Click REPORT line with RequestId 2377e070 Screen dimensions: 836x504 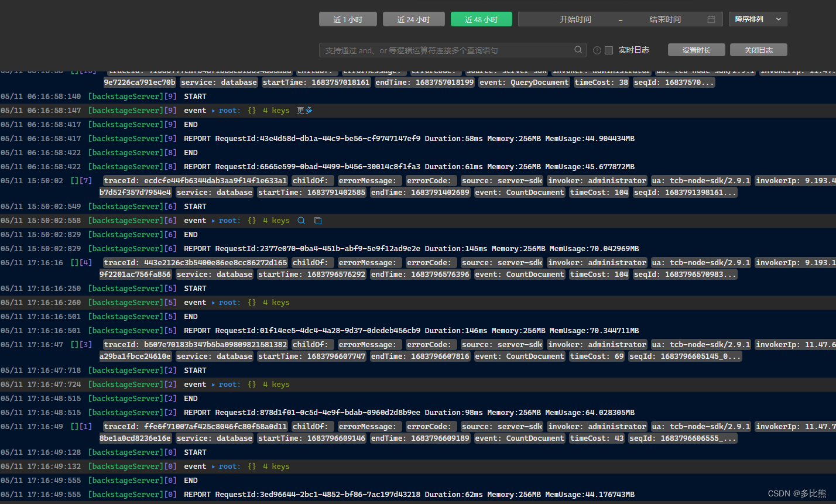coord(412,249)
